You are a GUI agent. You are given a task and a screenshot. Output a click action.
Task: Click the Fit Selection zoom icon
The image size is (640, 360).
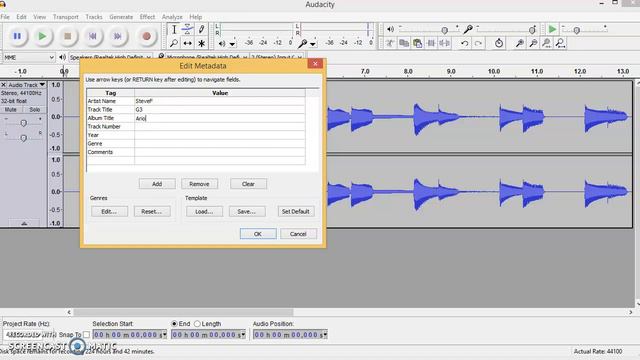547,43
